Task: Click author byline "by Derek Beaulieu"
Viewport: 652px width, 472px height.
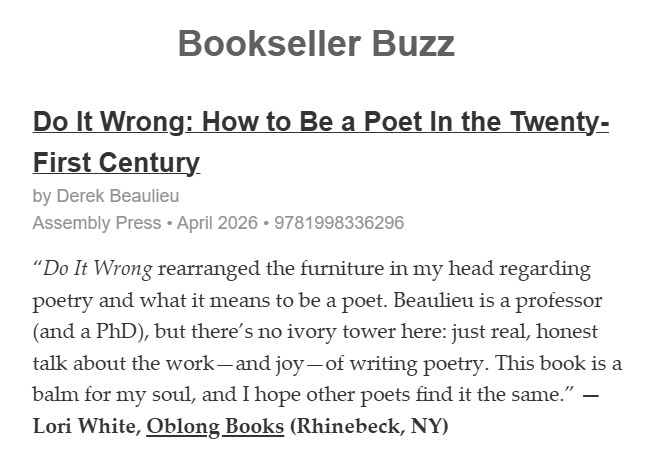Action: [x=105, y=195]
